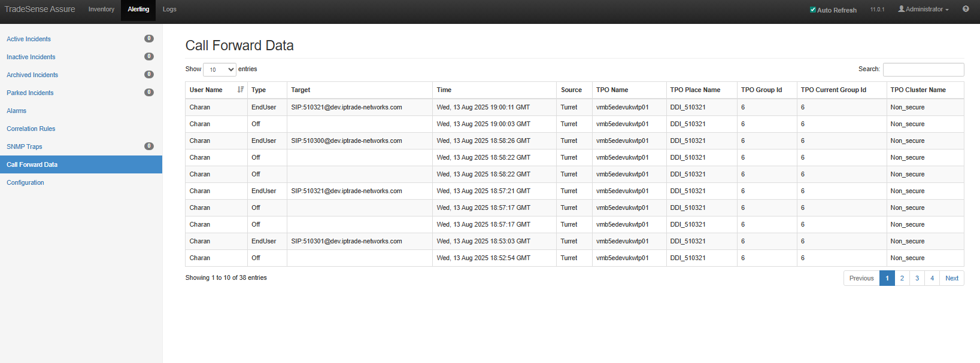This screenshot has width=980, height=363.
Task: Click target SIP:510300@dev.iptrade-networks.com
Action: (x=347, y=141)
